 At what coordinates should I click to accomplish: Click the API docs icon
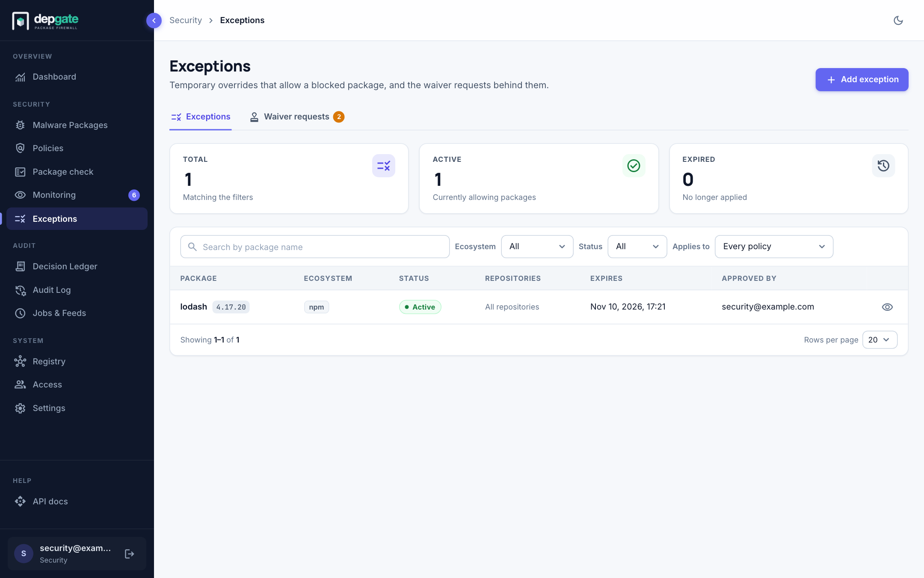20,501
